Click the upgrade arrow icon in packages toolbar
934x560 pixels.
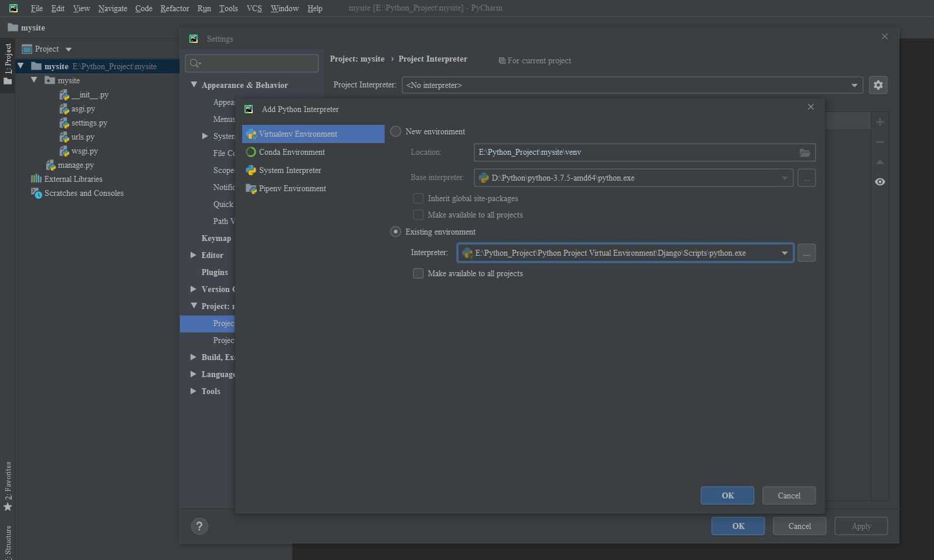(880, 162)
